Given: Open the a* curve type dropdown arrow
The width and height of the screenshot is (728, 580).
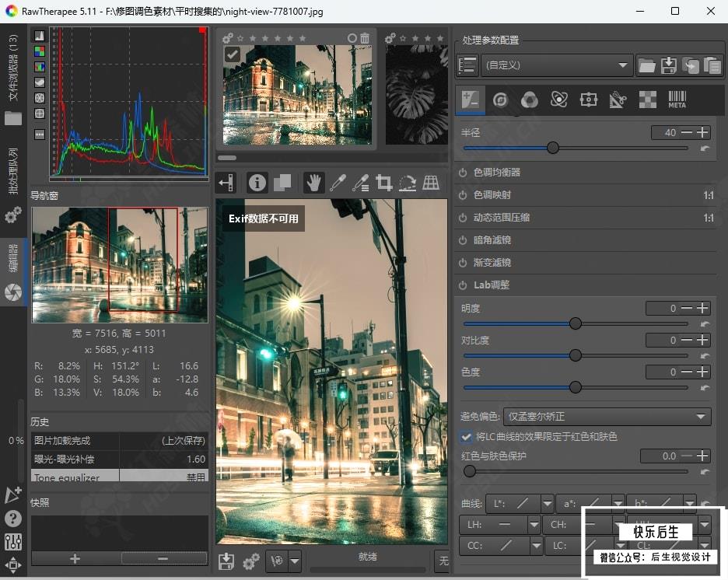Looking at the screenshot, I should pos(618,504).
